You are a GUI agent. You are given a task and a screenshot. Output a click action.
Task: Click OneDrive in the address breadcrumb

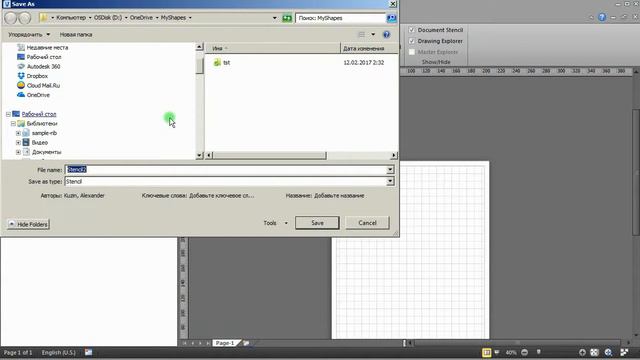pyautogui.click(x=141, y=18)
